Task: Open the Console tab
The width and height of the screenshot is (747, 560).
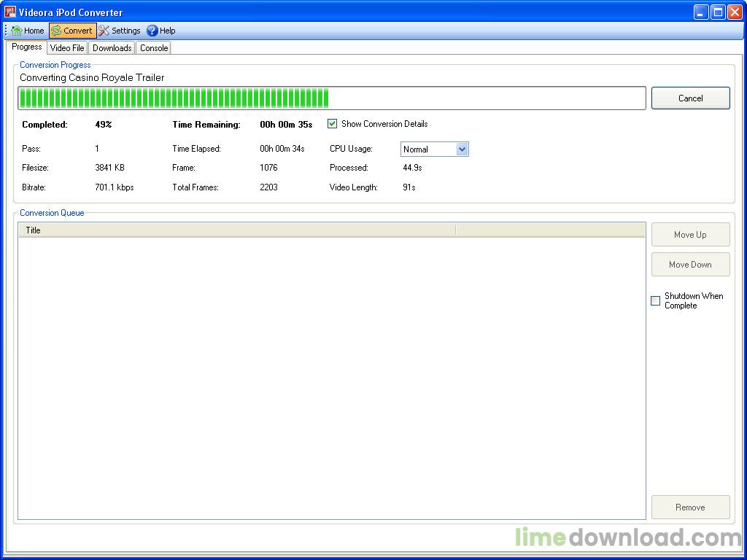Action: pyautogui.click(x=154, y=47)
